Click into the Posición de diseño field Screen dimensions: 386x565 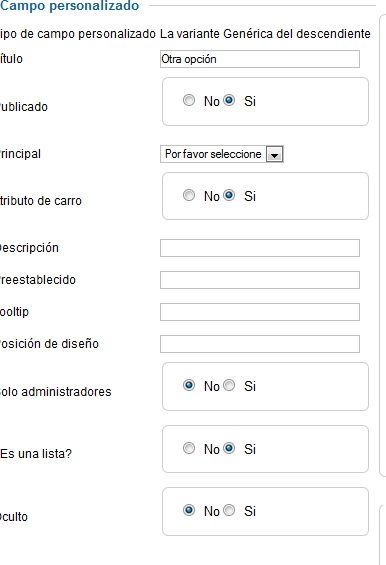(260, 344)
